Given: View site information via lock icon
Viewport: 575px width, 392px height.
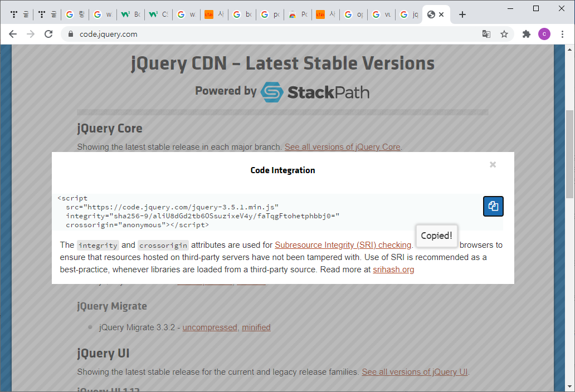Looking at the screenshot, I should pyautogui.click(x=71, y=34).
